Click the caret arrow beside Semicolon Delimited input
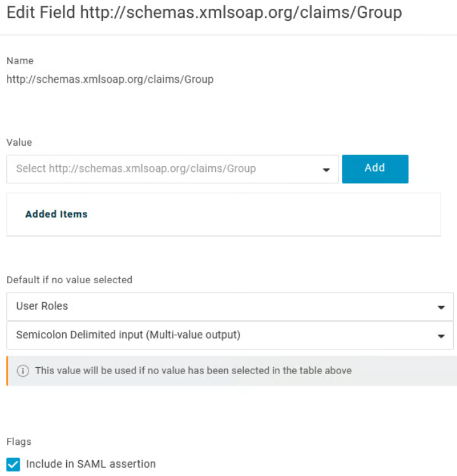The width and height of the screenshot is (457, 476). click(441, 336)
